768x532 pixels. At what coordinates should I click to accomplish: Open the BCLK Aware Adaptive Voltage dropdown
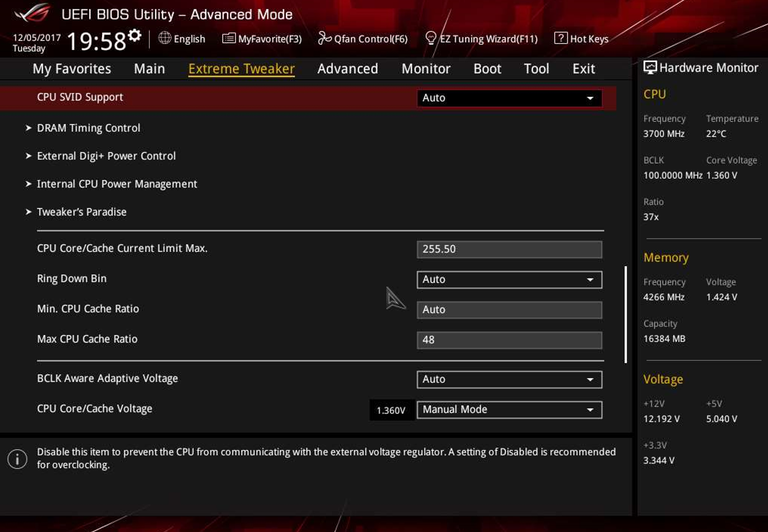[x=509, y=379]
